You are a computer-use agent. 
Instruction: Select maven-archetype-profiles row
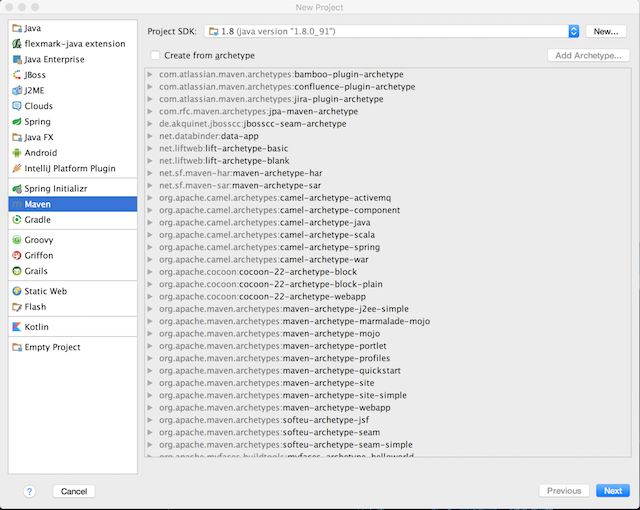[388, 358]
